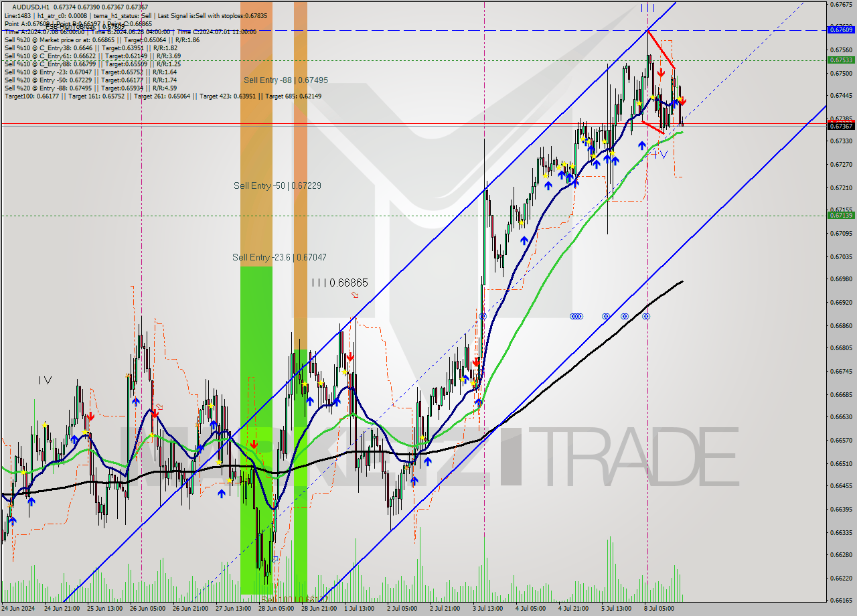The height and width of the screenshot is (616, 857).
Task: Click the '24 Jun 21:00' time axis label
Action: 63,609
